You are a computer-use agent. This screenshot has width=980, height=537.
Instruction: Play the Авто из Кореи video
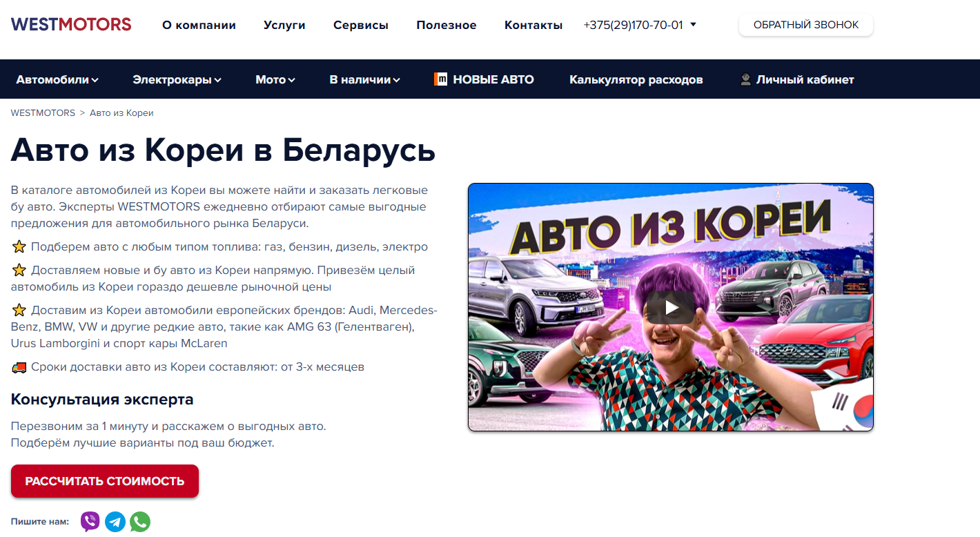coord(670,307)
